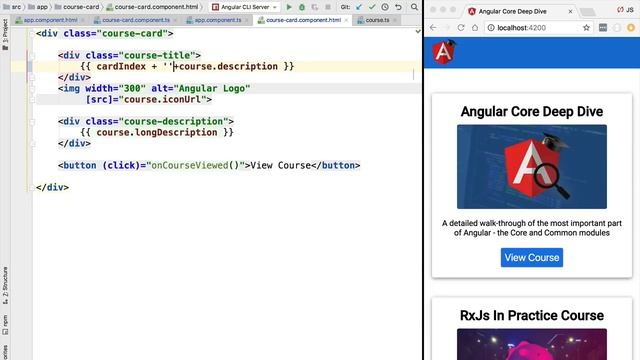Revert changes with the undo arrow icon
The height and width of the screenshot is (360, 640).
click(398, 7)
